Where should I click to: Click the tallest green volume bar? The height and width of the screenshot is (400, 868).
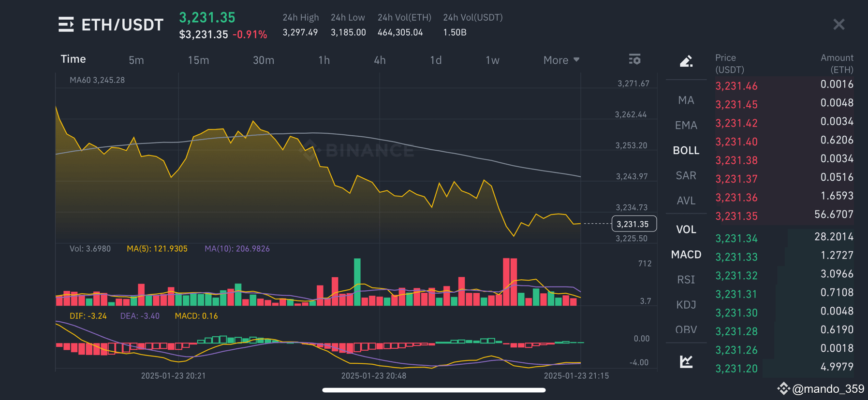pyautogui.click(x=357, y=282)
